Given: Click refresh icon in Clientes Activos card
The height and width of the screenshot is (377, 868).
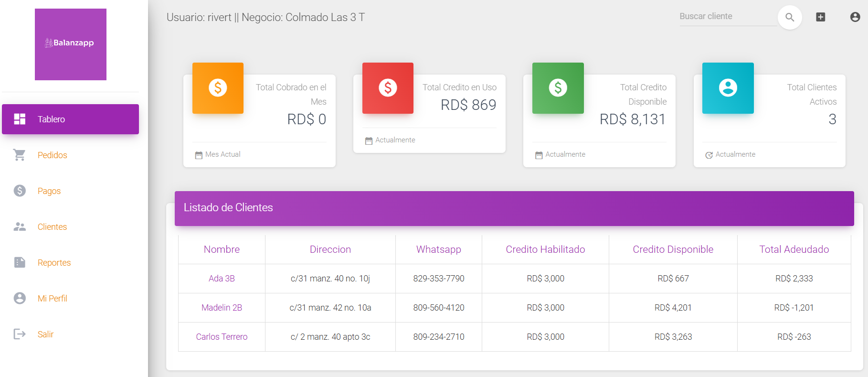Looking at the screenshot, I should 709,155.
